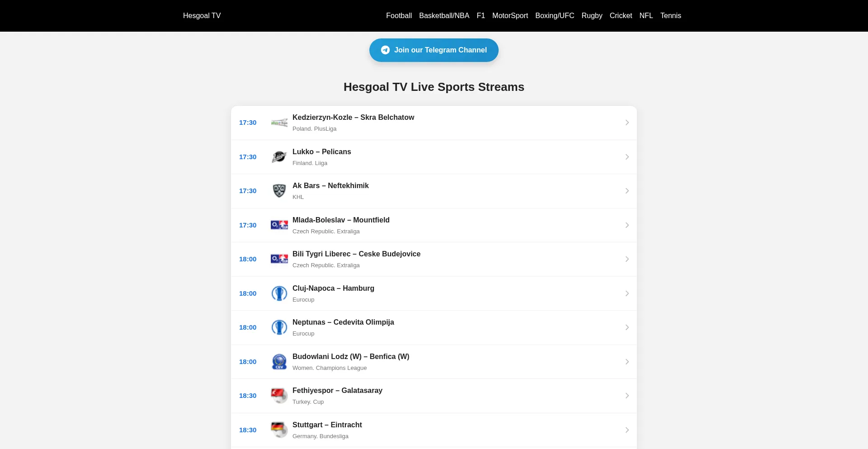Click the Liiga logo beside Lukko – Pelicans
This screenshot has width=868, height=449.
point(279,157)
